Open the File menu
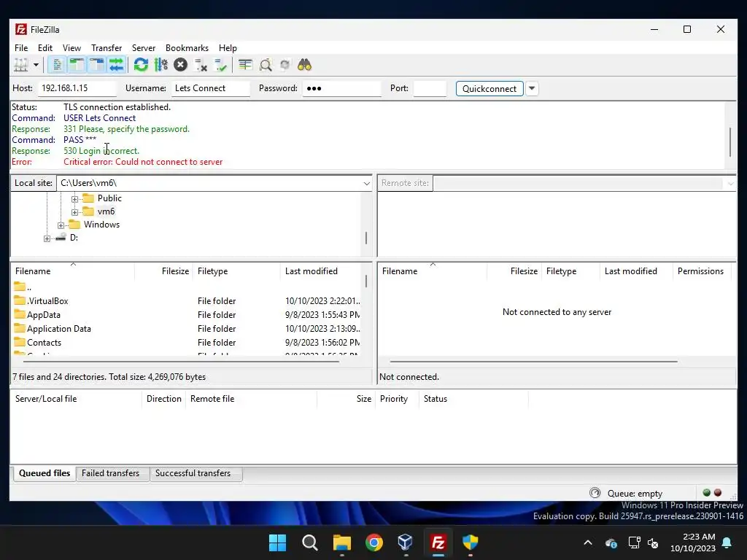 coord(21,48)
